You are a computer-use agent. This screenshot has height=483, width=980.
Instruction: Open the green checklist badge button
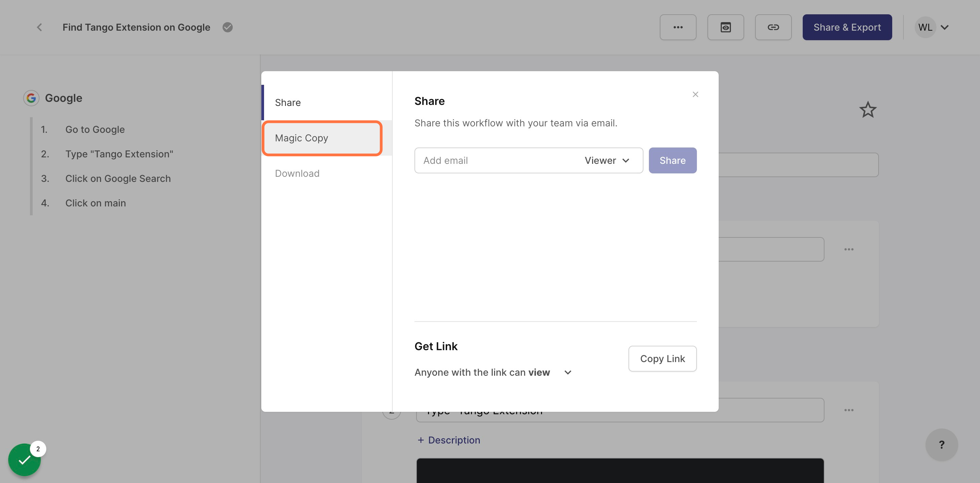click(x=25, y=460)
